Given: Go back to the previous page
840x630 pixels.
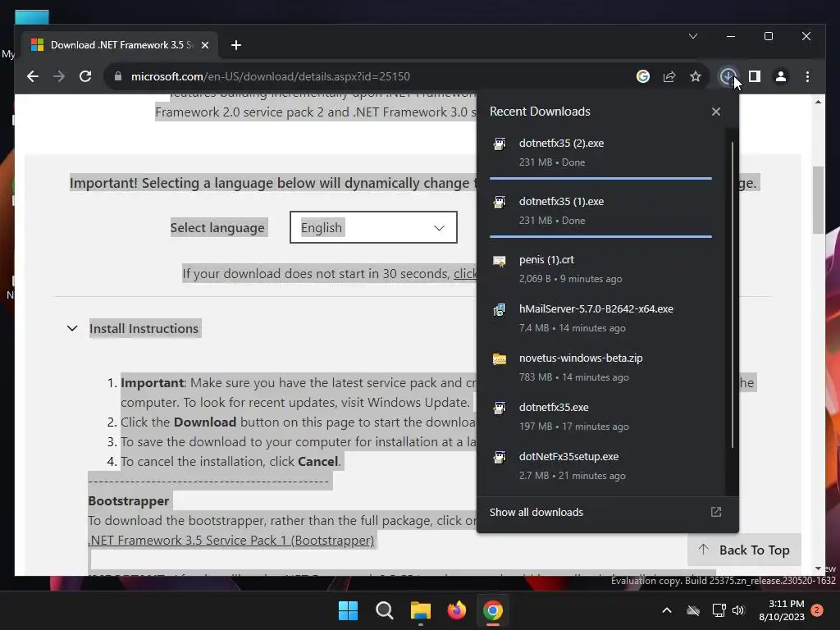Looking at the screenshot, I should (33, 76).
